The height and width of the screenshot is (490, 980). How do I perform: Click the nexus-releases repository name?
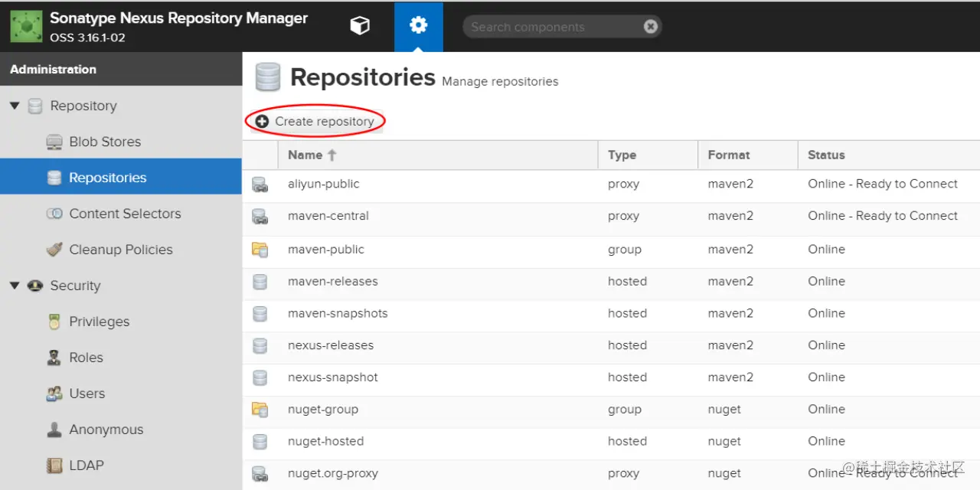tap(331, 345)
